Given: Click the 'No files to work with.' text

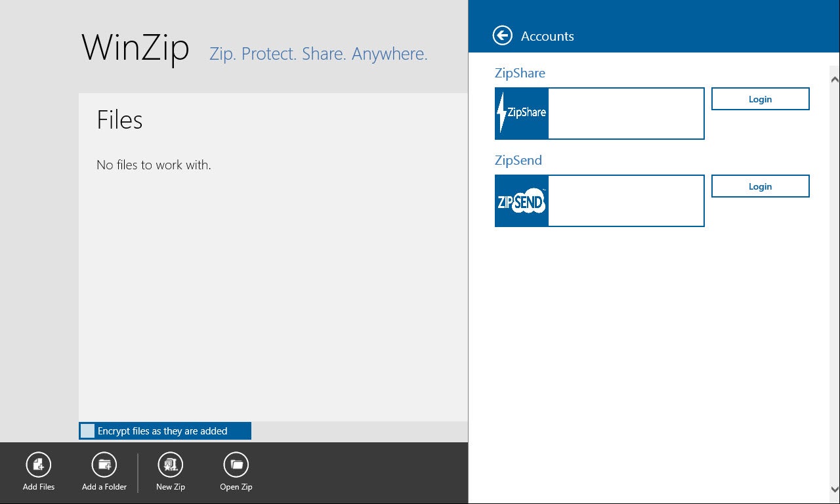Looking at the screenshot, I should (x=154, y=165).
